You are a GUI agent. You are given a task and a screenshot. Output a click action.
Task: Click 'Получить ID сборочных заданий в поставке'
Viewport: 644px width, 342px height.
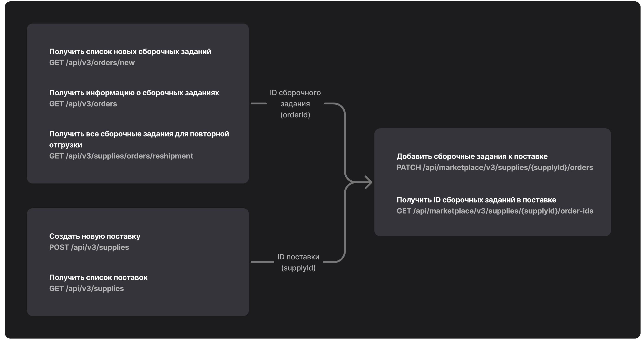click(x=476, y=200)
